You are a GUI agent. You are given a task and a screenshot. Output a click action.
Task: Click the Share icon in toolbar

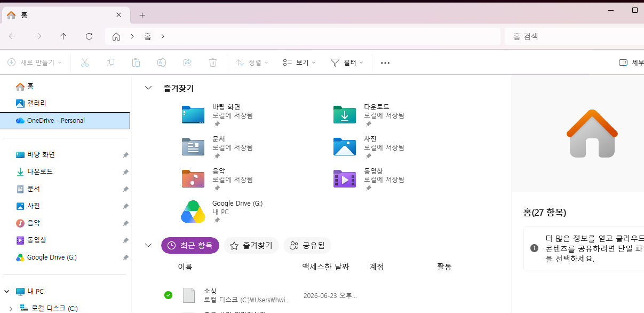[187, 62]
